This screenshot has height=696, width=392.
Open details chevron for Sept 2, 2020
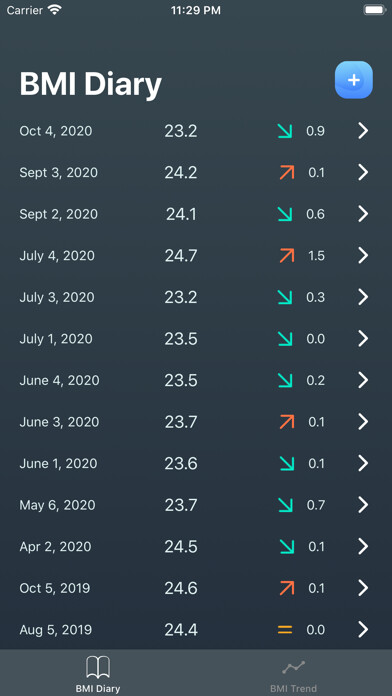point(363,214)
